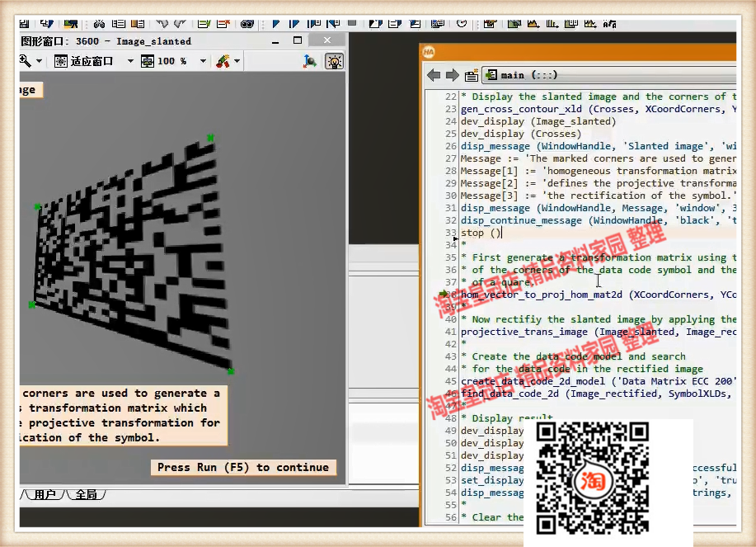Expand the 100 % dropdown arrow

tap(203, 61)
